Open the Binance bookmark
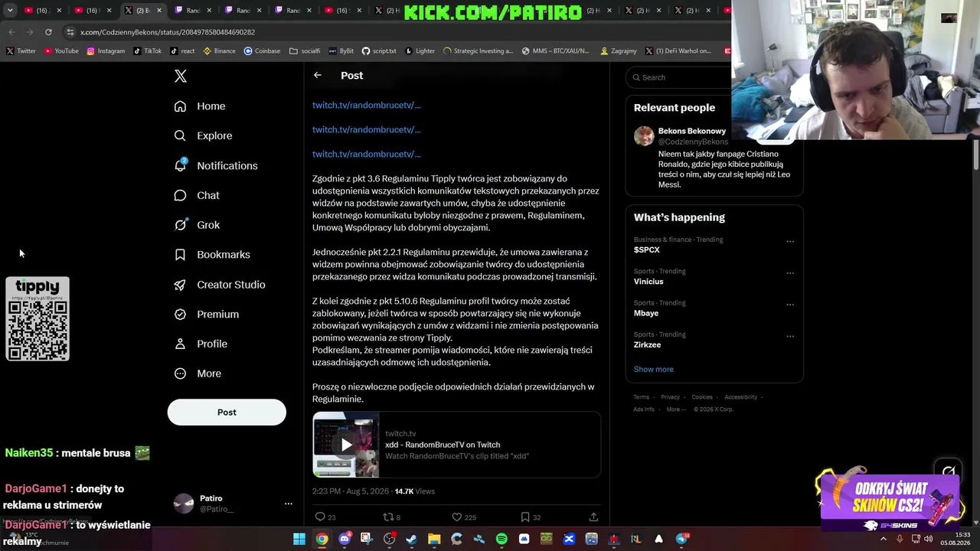The height and width of the screenshot is (551, 980). point(220,51)
